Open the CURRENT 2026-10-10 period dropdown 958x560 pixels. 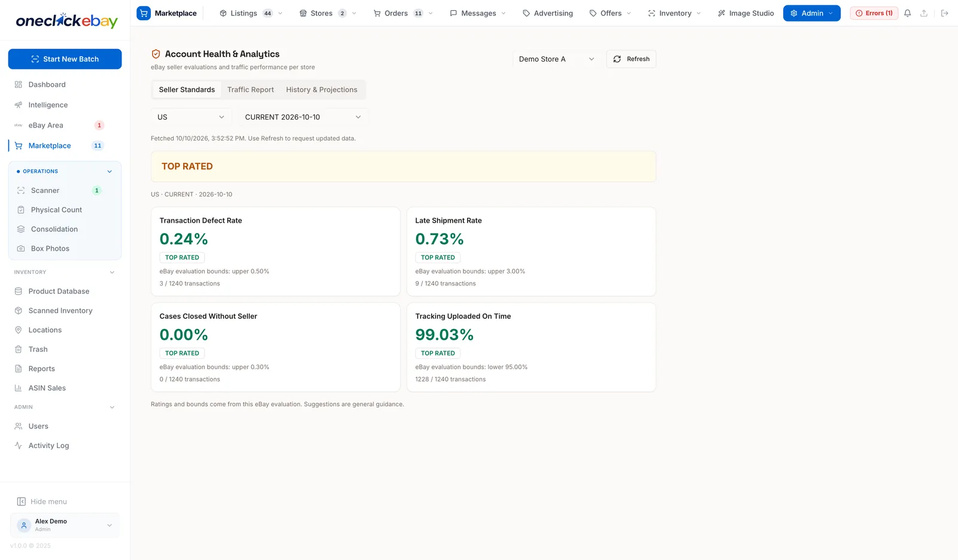click(x=303, y=117)
